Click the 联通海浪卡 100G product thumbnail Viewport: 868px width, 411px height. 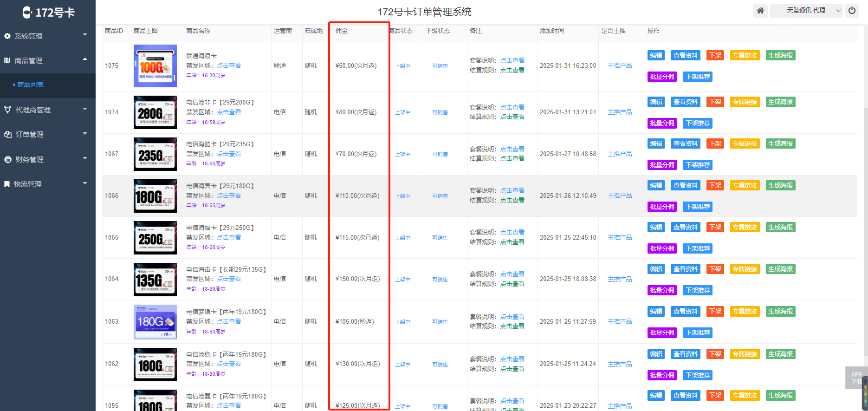[x=155, y=66]
